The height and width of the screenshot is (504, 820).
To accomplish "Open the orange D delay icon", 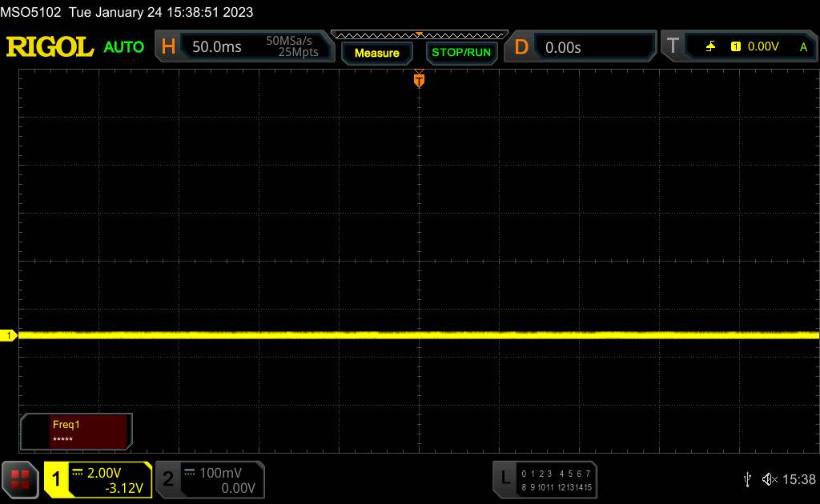I will pyautogui.click(x=521, y=47).
